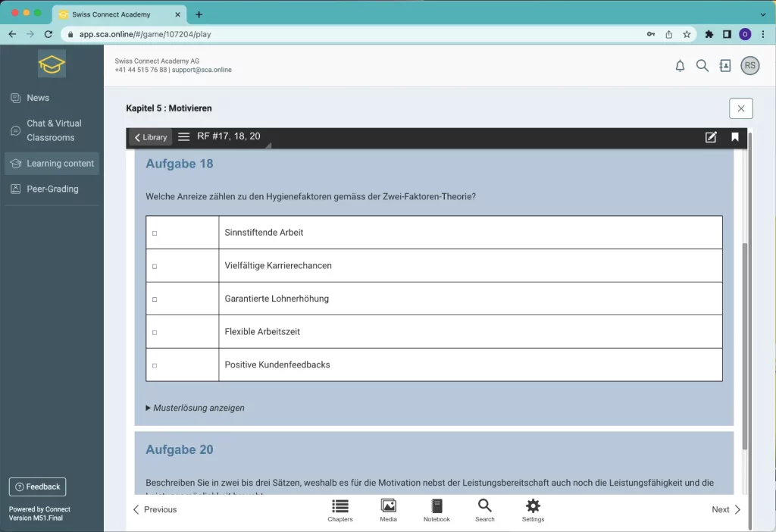The image size is (776, 532).
Task: Open Chapters in the bottom toolbar
Action: point(340,510)
